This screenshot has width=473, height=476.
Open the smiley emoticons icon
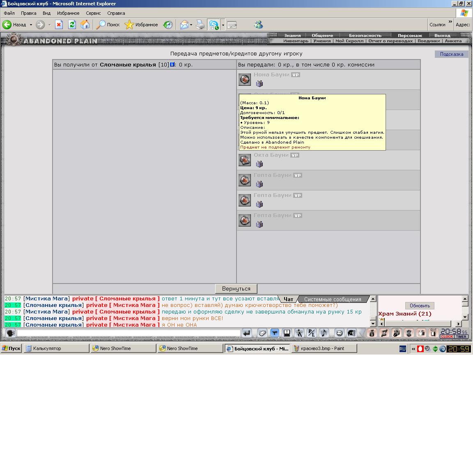coord(339,333)
